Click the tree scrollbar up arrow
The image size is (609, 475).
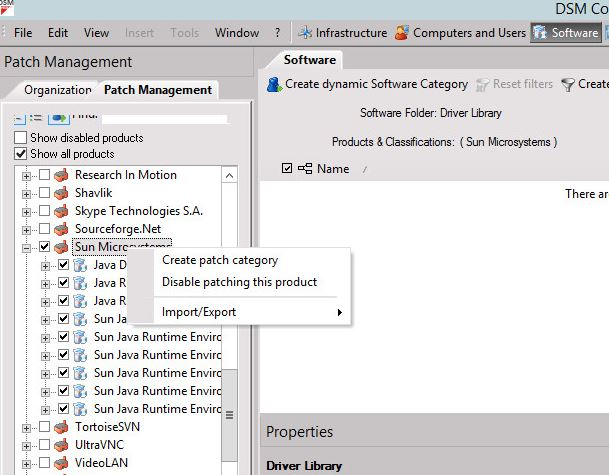point(230,176)
